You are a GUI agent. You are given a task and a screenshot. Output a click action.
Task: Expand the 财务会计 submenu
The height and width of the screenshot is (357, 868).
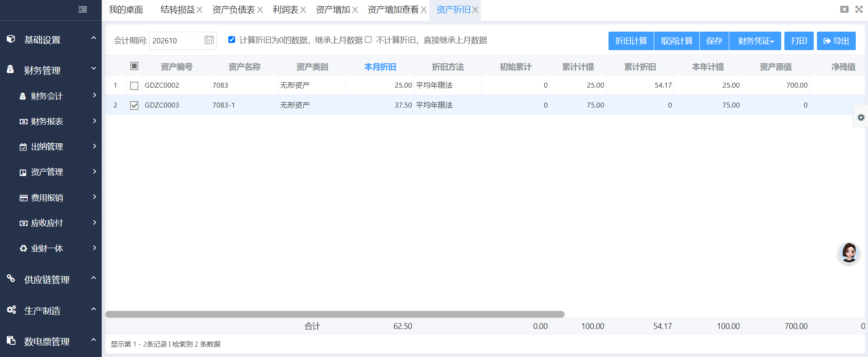coord(51,96)
